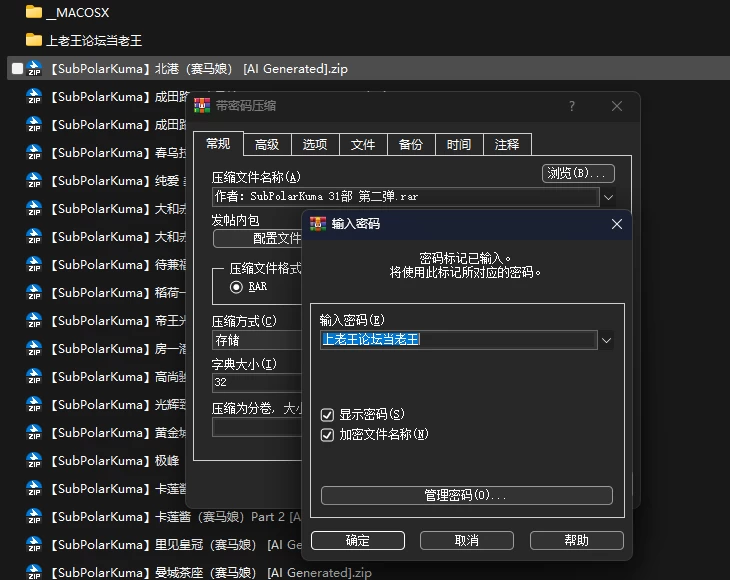The width and height of the screenshot is (730, 580).
Task: Close the 输入密码 dialog
Action: (617, 224)
